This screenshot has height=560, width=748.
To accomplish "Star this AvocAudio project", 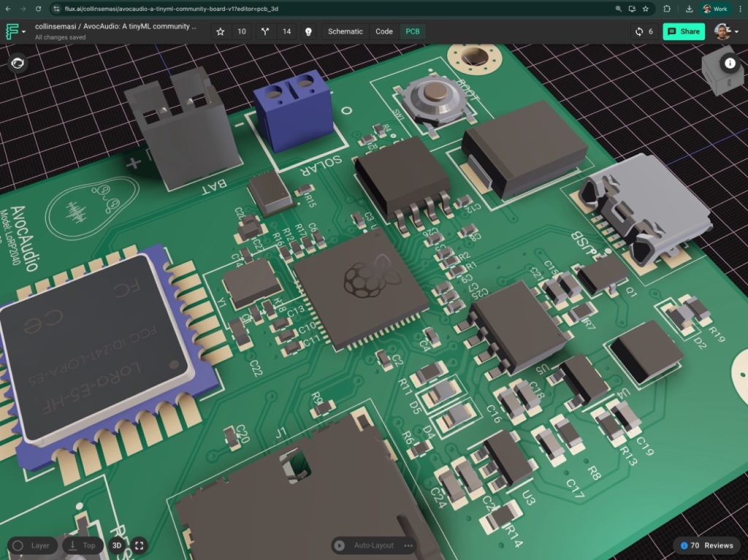I will click(221, 31).
